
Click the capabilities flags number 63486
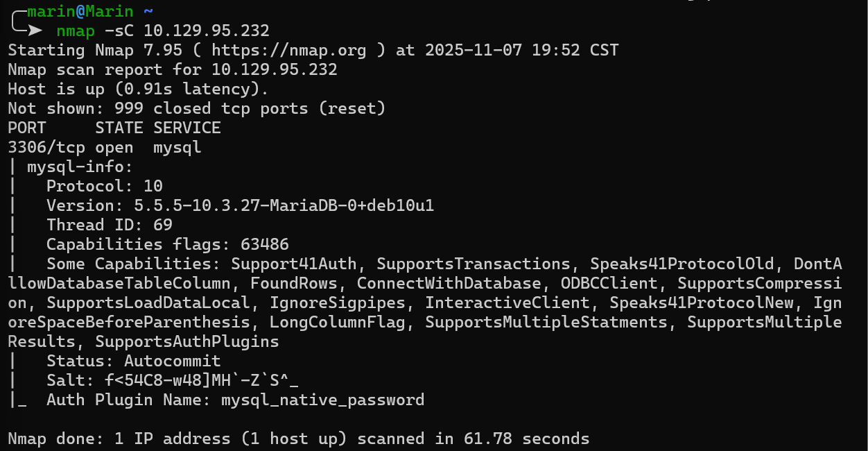(265, 244)
